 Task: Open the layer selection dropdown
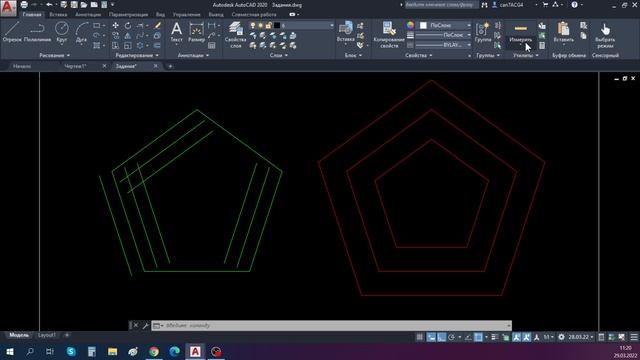click(291, 25)
